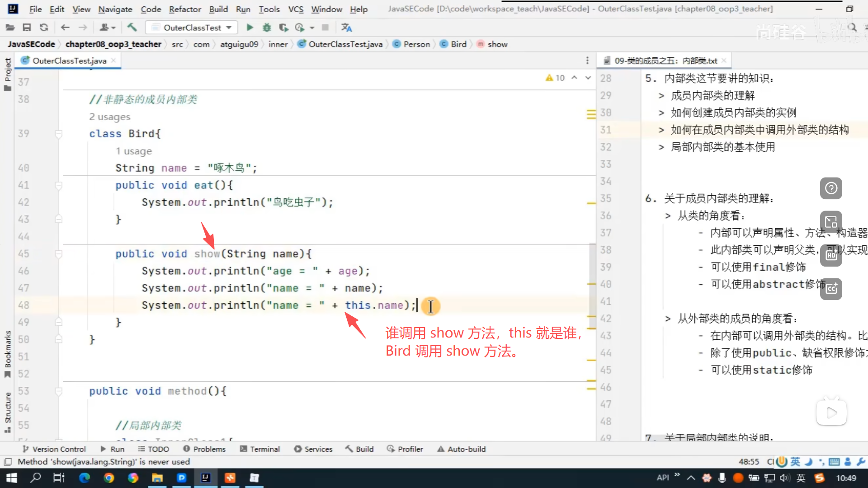The width and height of the screenshot is (868, 488).
Task: Click the Debug bug icon
Action: (x=267, y=28)
